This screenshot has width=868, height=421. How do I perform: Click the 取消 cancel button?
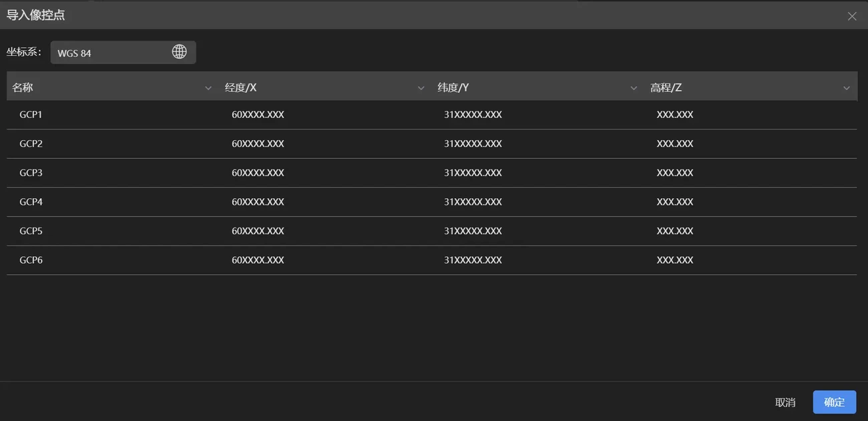tap(785, 402)
